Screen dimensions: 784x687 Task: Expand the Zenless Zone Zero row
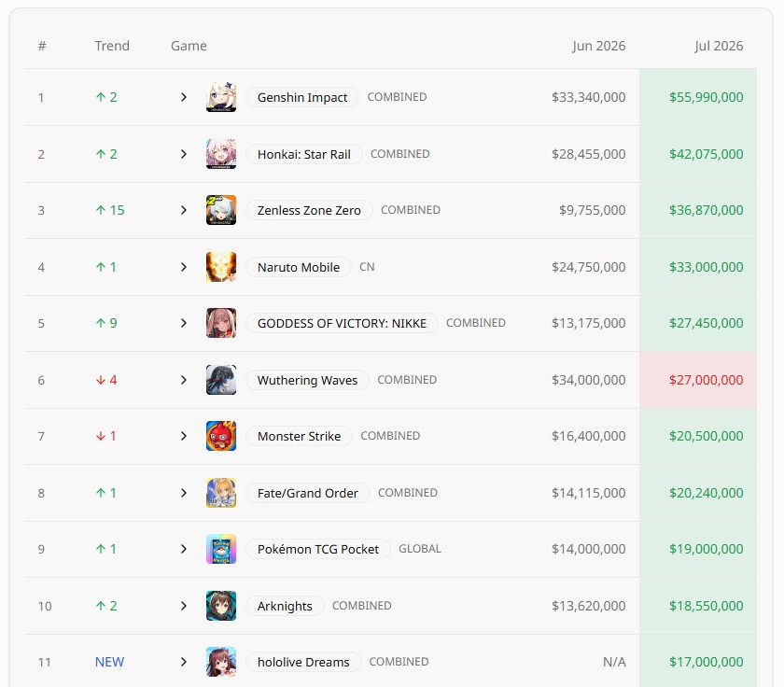[184, 210]
